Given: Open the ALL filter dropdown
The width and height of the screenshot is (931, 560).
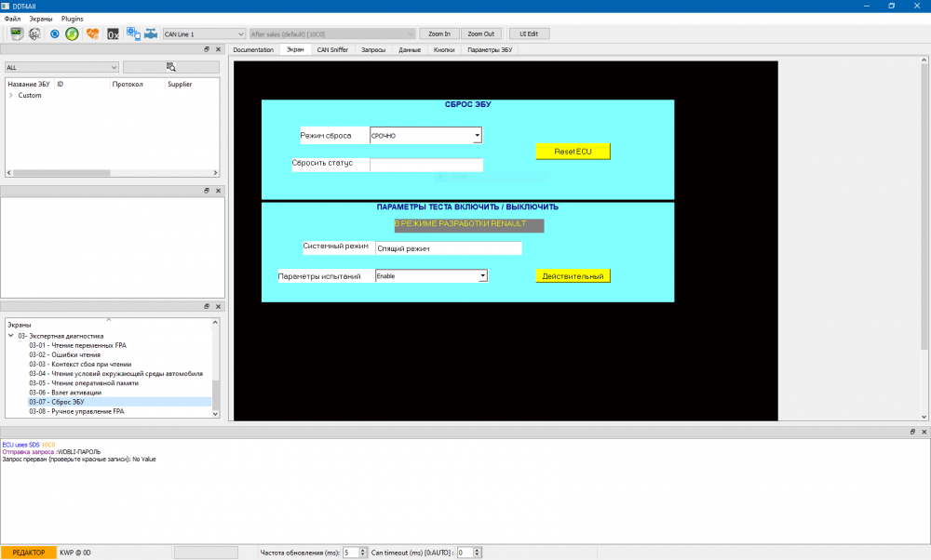Looking at the screenshot, I should (x=61, y=67).
